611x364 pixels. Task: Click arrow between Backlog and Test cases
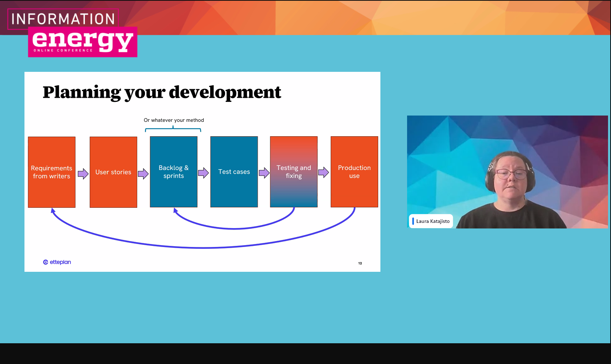[204, 173]
